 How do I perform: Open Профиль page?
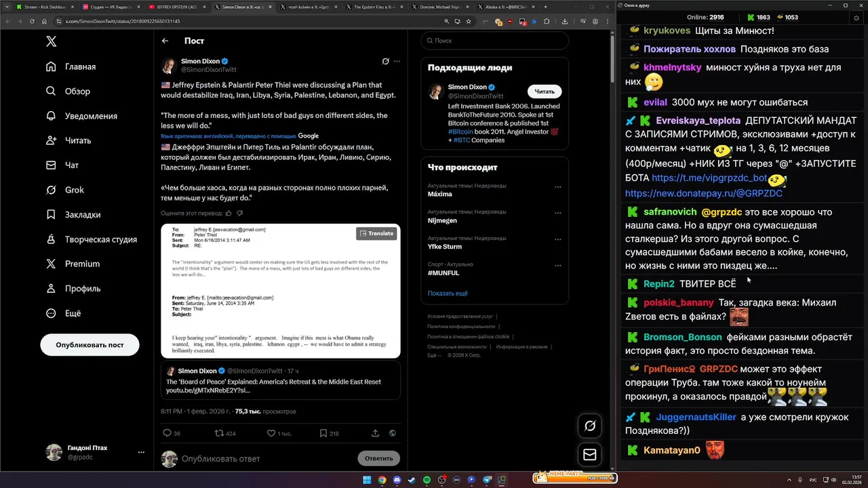[73, 288]
